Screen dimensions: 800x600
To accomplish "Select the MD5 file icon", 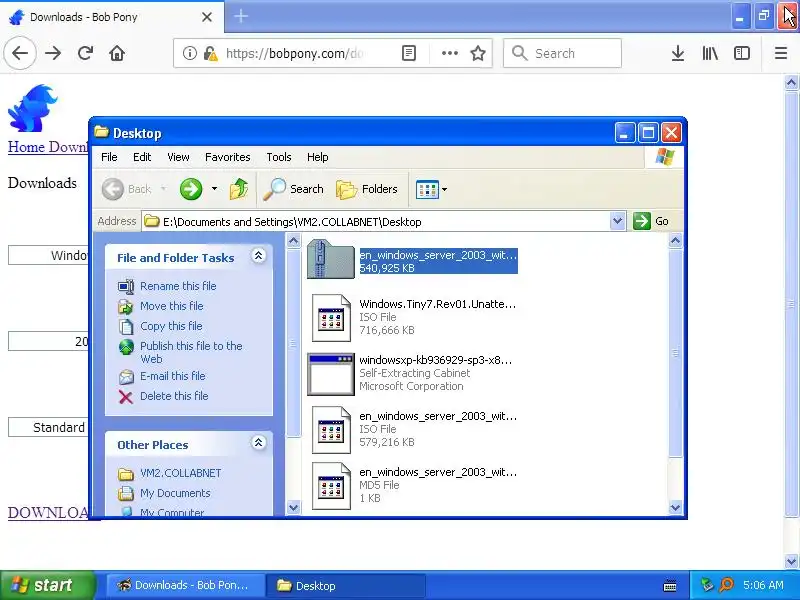I will click(331, 486).
